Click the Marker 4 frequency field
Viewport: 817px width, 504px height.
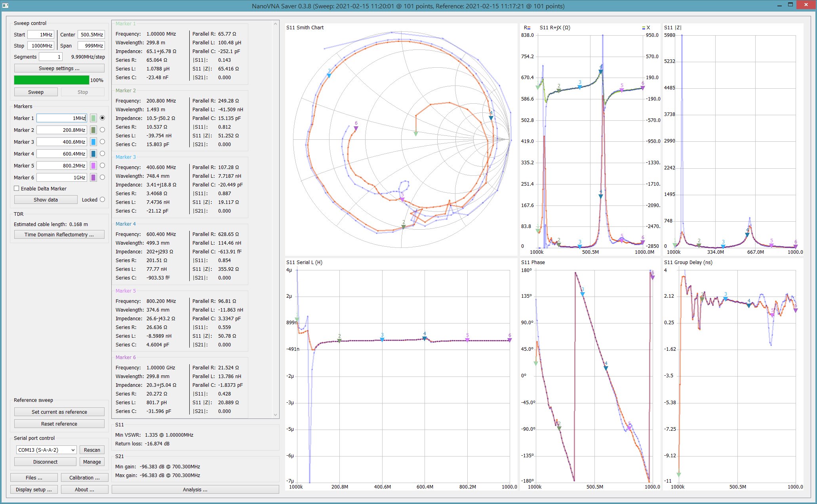point(62,154)
